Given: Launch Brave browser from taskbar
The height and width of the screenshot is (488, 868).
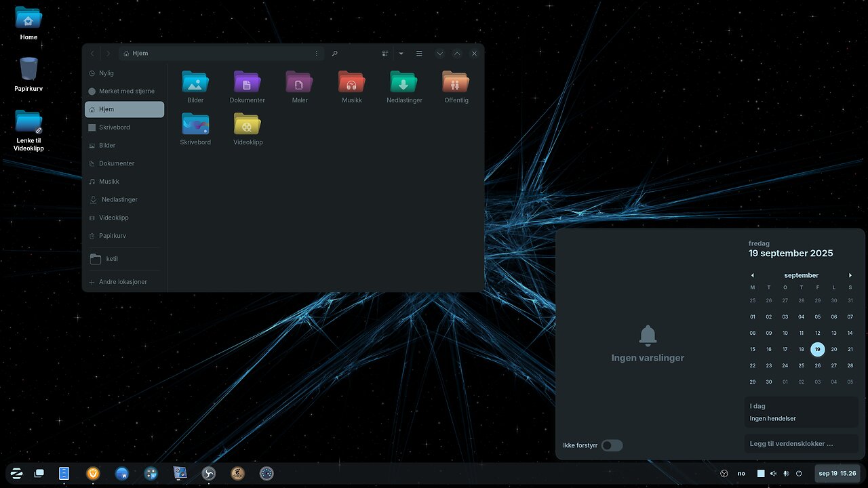Looking at the screenshot, I should pyautogui.click(x=93, y=474).
